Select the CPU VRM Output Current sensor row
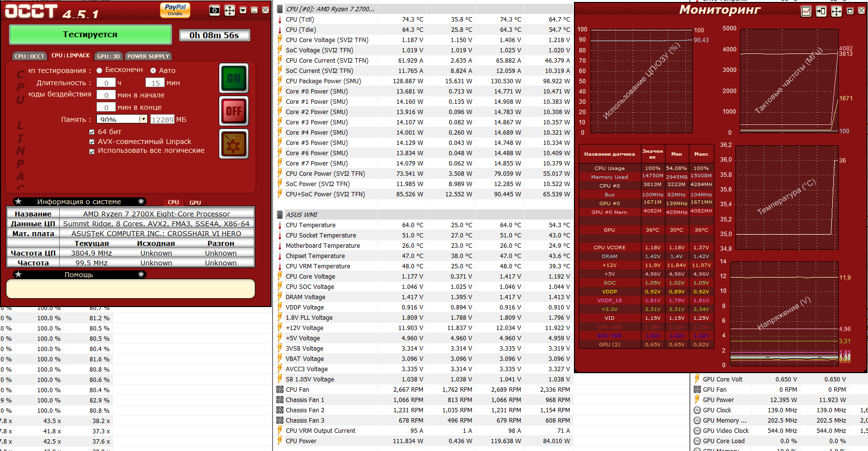This screenshot has height=451, width=868. pyautogui.click(x=424, y=431)
